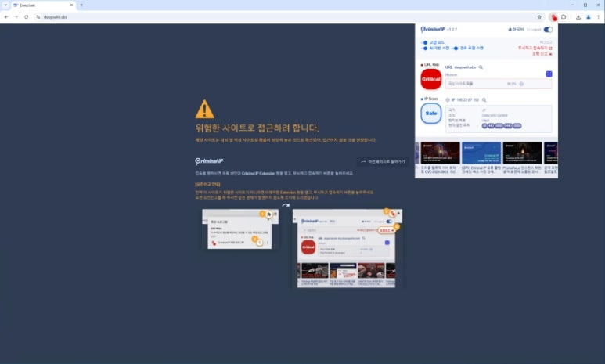Click the URL Risk label
This screenshot has height=364, width=605.
(x=431, y=64)
